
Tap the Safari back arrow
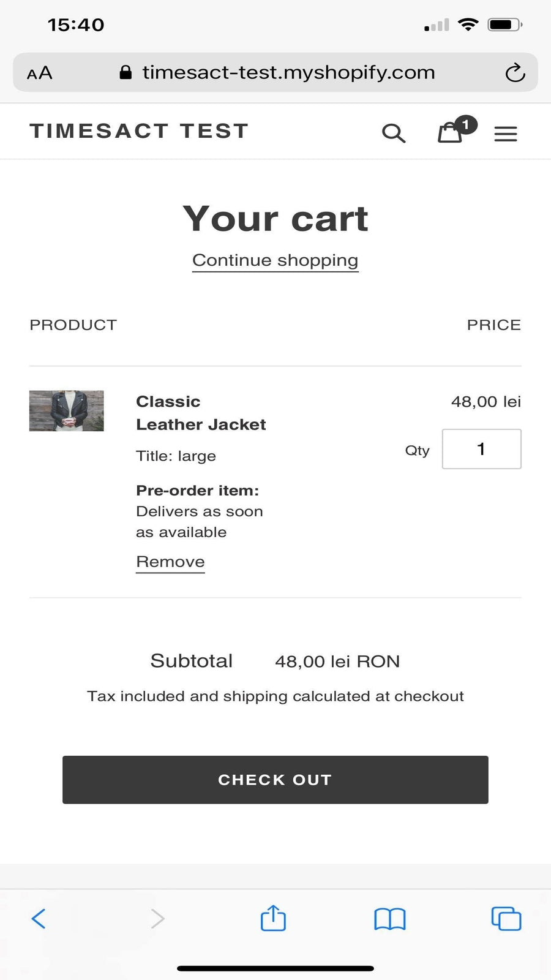click(x=39, y=918)
